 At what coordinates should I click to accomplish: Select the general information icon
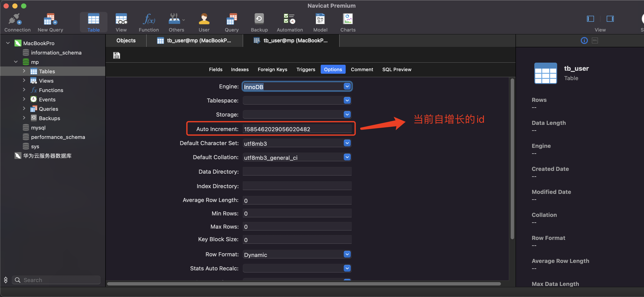(x=584, y=40)
